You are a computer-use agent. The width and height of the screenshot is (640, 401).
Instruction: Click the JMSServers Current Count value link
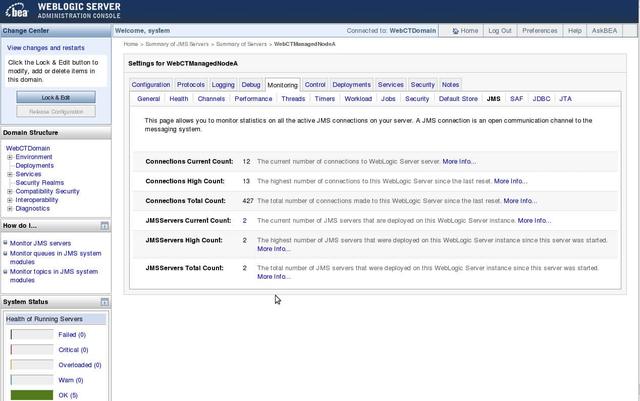coord(244,220)
